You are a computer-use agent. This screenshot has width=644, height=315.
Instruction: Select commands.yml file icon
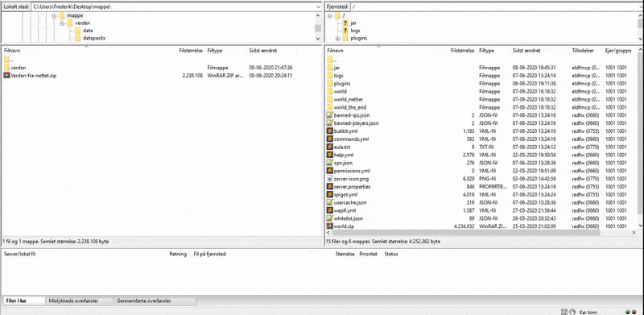coord(329,139)
